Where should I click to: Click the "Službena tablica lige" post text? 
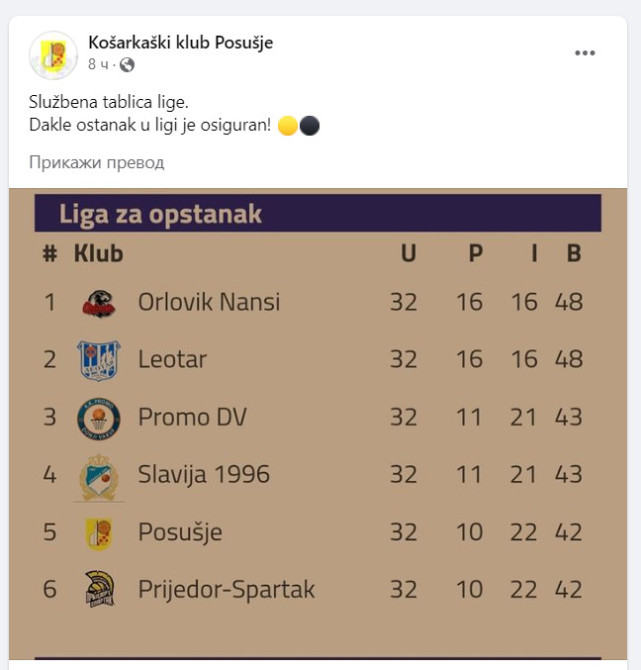pyautogui.click(x=108, y=102)
